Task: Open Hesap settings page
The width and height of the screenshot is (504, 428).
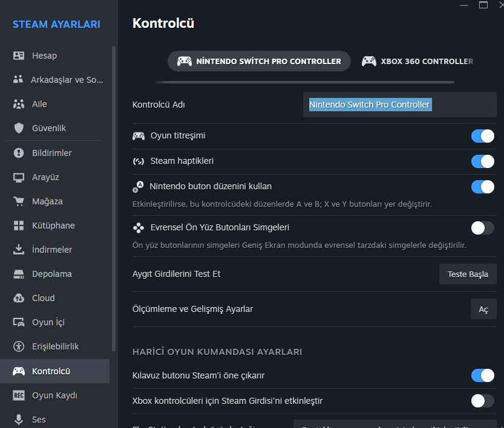Action: 54,56
